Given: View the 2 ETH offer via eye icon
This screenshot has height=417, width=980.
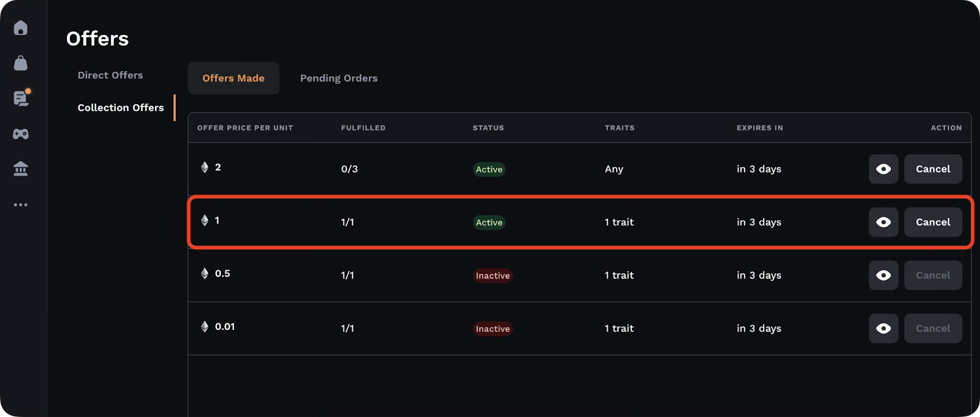Looking at the screenshot, I should pyautogui.click(x=883, y=169).
